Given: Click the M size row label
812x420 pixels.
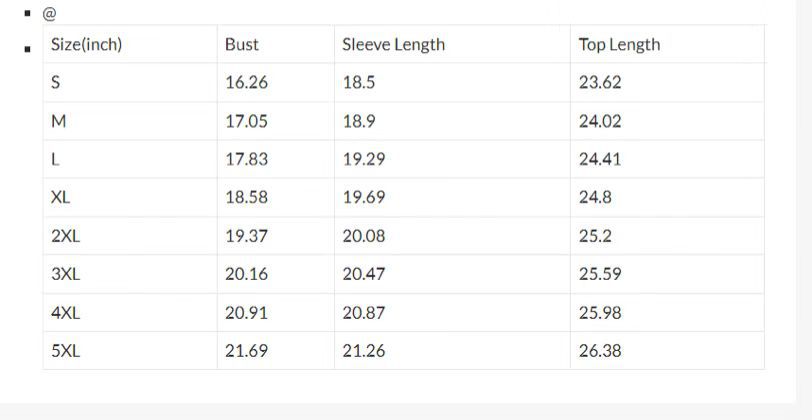Looking at the screenshot, I should click(58, 121).
